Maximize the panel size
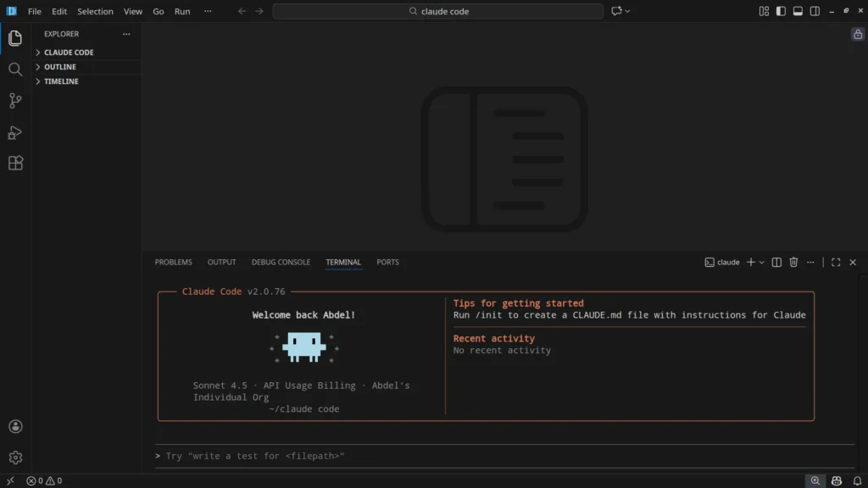This screenshot has height=488, width=868. (836, 263)
